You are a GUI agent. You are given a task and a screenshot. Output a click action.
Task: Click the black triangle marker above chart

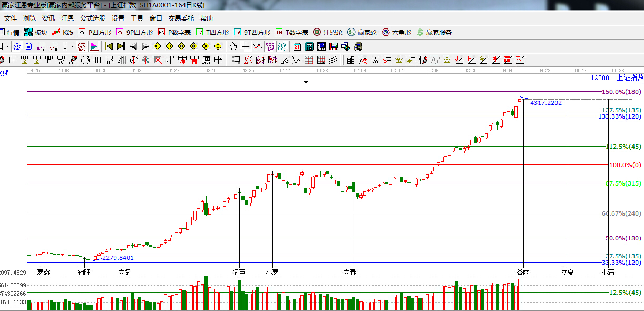click(x=306, y=82)
